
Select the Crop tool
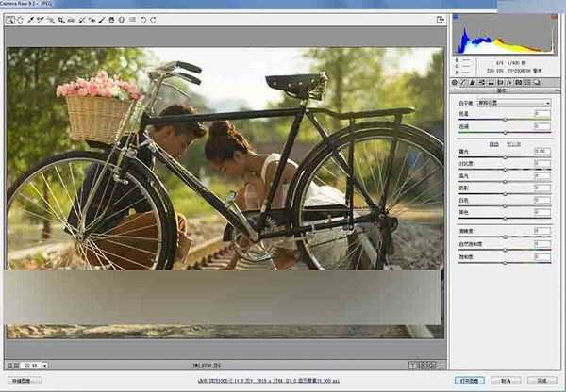click(60, 19)
